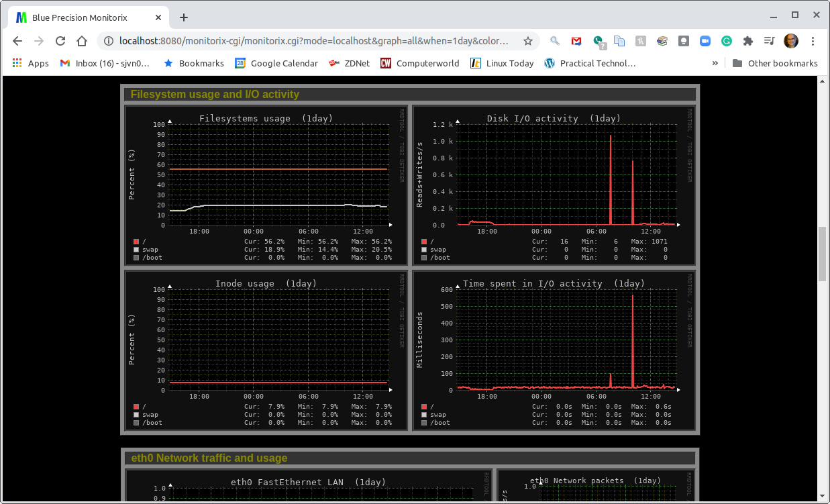The width and height of the screenshot is (830, 504).
Task: Open the Apps shortcut in the bookmarks bar
Action: [31, 63]
